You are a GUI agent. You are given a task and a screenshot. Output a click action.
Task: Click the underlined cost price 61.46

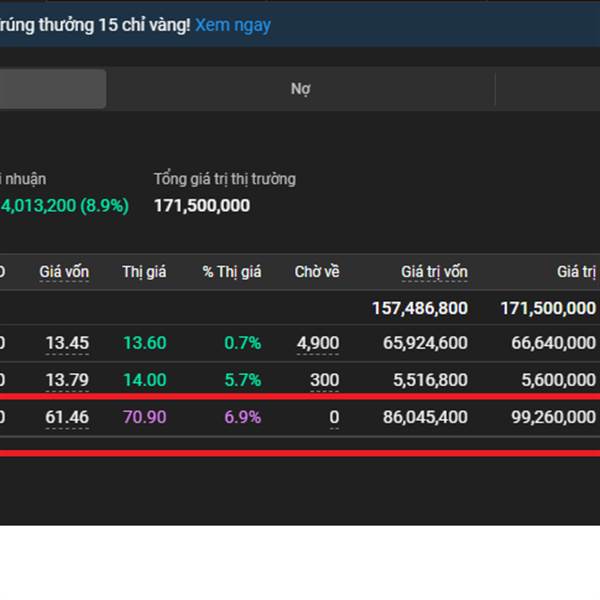67,416
